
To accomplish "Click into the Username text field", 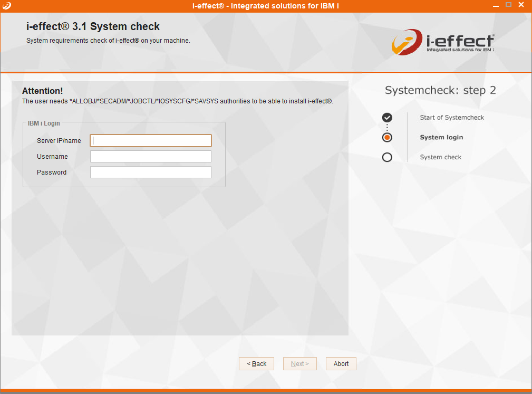I will pos(151,157).
